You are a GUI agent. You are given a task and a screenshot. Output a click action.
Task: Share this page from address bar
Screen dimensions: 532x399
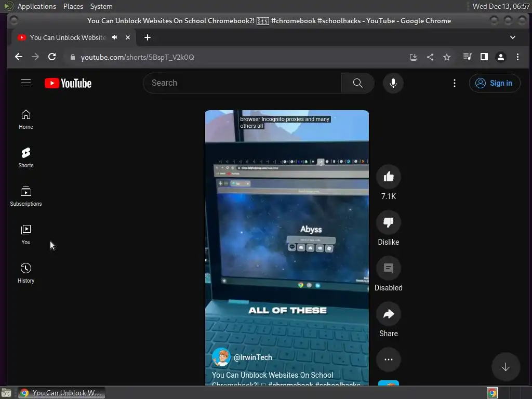(x=430, y=57)
